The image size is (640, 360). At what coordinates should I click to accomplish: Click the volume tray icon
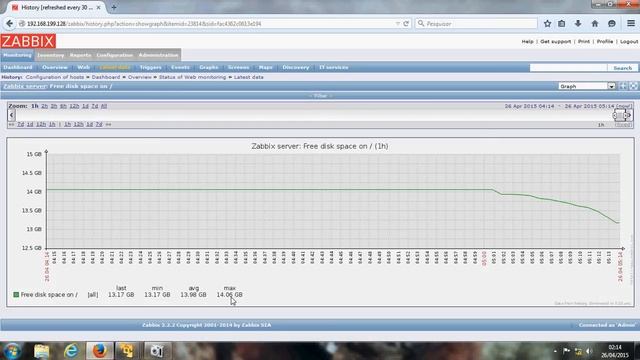(589, 351)
